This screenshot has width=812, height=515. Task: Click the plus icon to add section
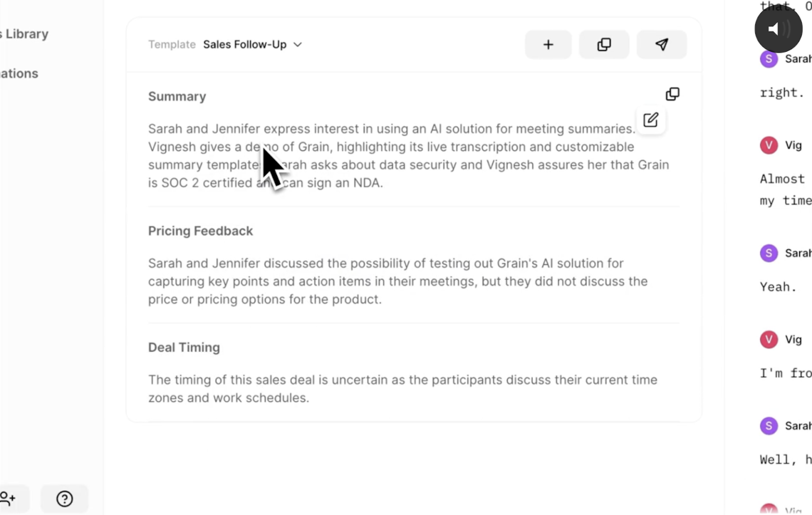click(548, 44)
